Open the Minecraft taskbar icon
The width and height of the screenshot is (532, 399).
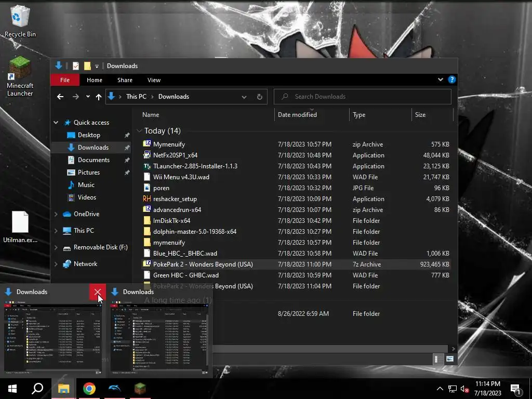(x=140, y=389)
